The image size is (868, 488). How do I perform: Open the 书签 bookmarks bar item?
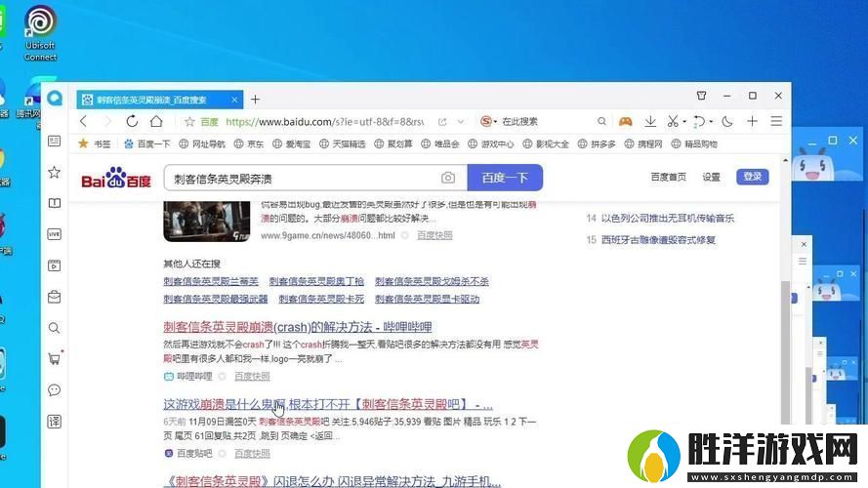click(95, 143)
